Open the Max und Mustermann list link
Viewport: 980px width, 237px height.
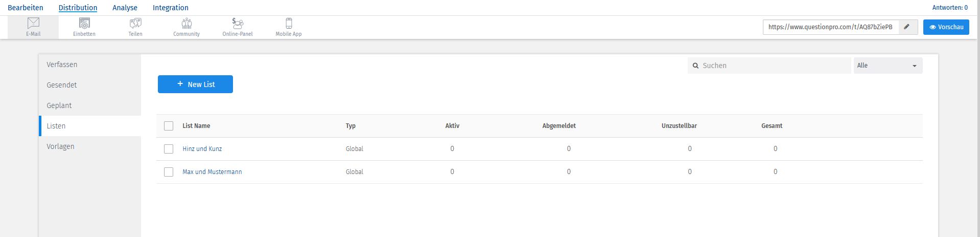click(212, 172)
